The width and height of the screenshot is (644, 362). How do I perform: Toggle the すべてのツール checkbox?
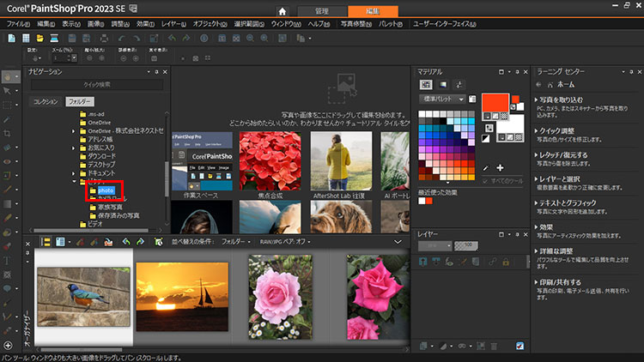(486, 181)
